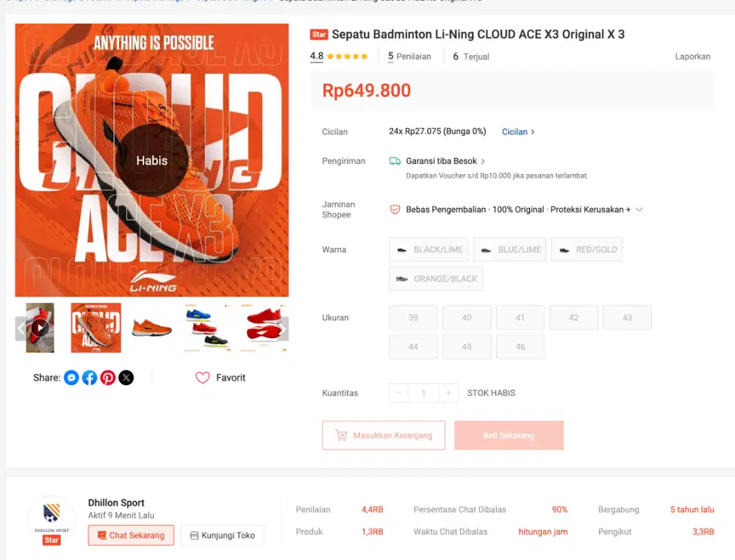Open Kunjungi Toko store page

[x=222, y=535]
